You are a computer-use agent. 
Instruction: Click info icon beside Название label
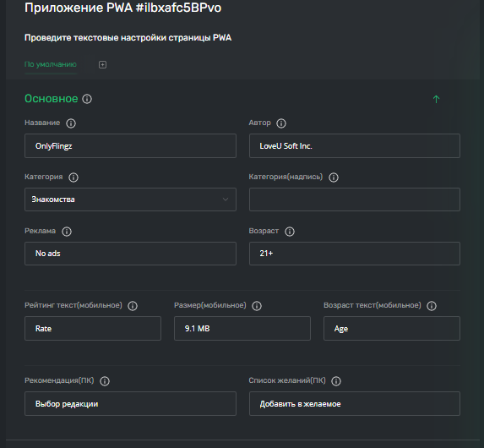71,123
